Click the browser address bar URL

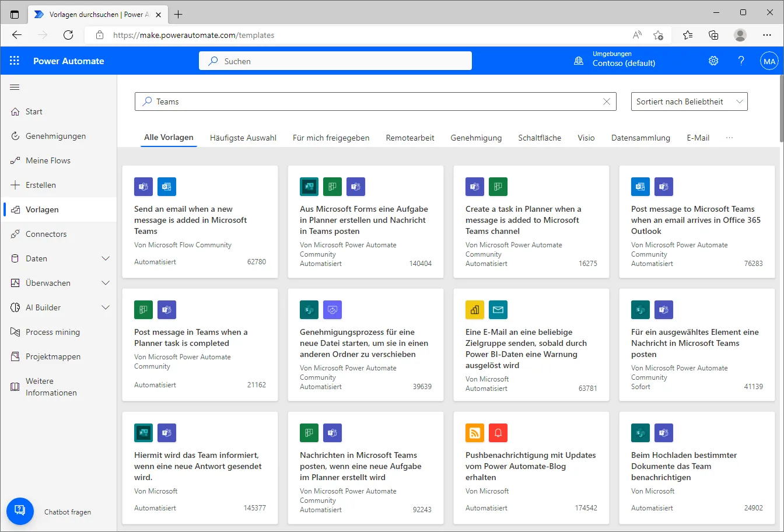(194, 35)
